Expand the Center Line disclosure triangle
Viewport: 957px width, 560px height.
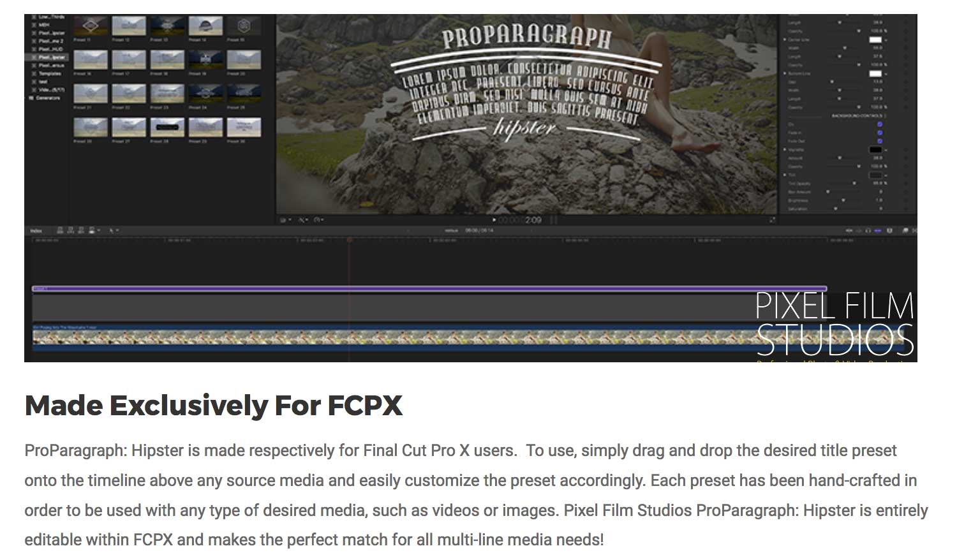pos(785,40)
